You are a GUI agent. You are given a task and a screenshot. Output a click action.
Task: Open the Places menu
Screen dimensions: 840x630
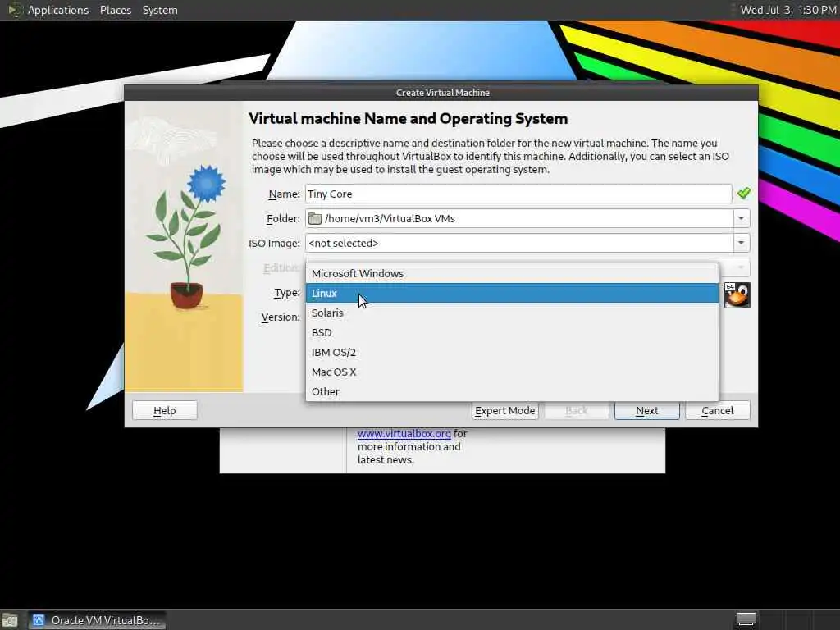116,10
